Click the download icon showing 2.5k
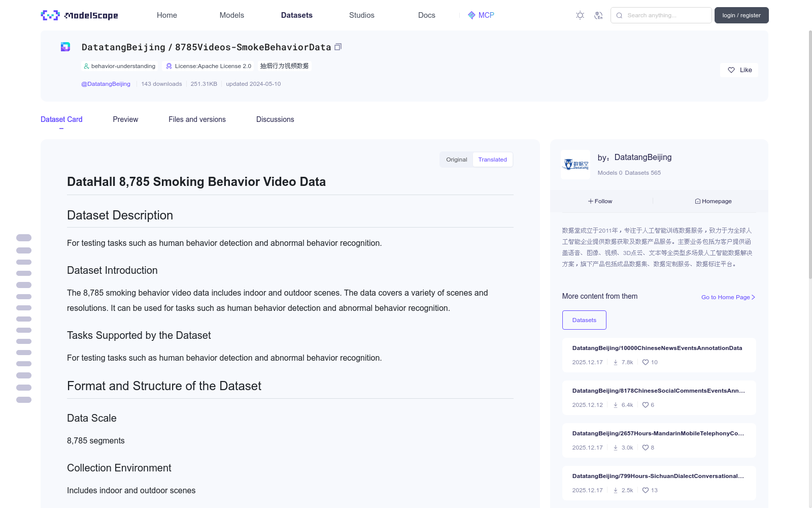 tap(616, 490)
